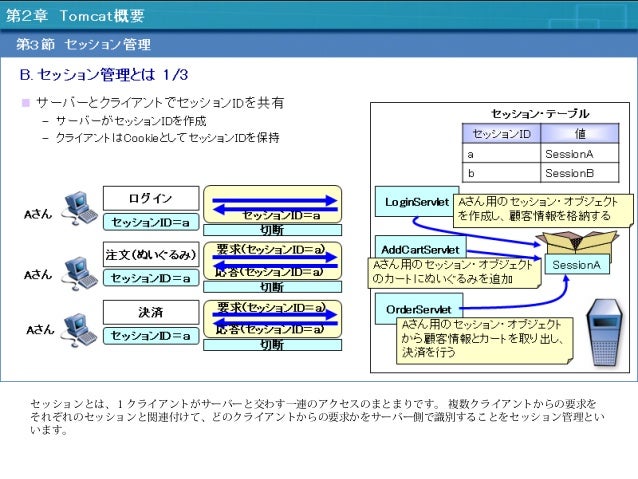Image resolution: width=638 pixels, height=479 pixels.
Task: Click 応答(セッションID=a) in the 決済 exchange
Action: click(269, 329)
